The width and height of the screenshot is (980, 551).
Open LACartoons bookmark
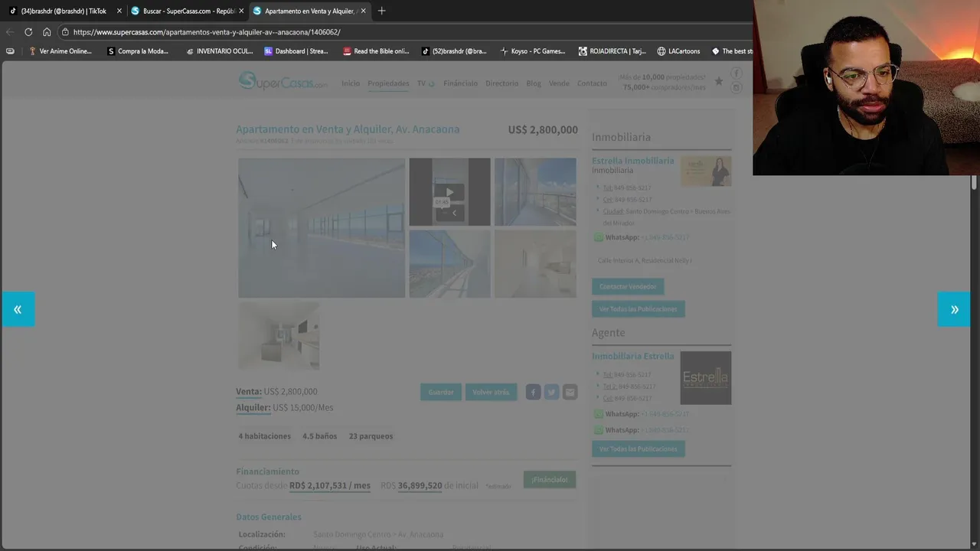click(x=678, y=51)
